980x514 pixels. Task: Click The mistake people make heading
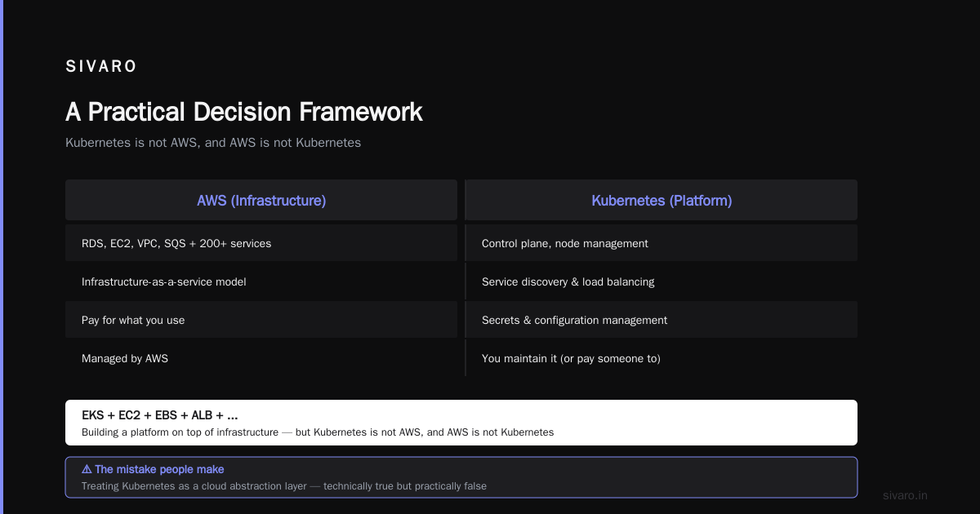[x=159, y=469]
